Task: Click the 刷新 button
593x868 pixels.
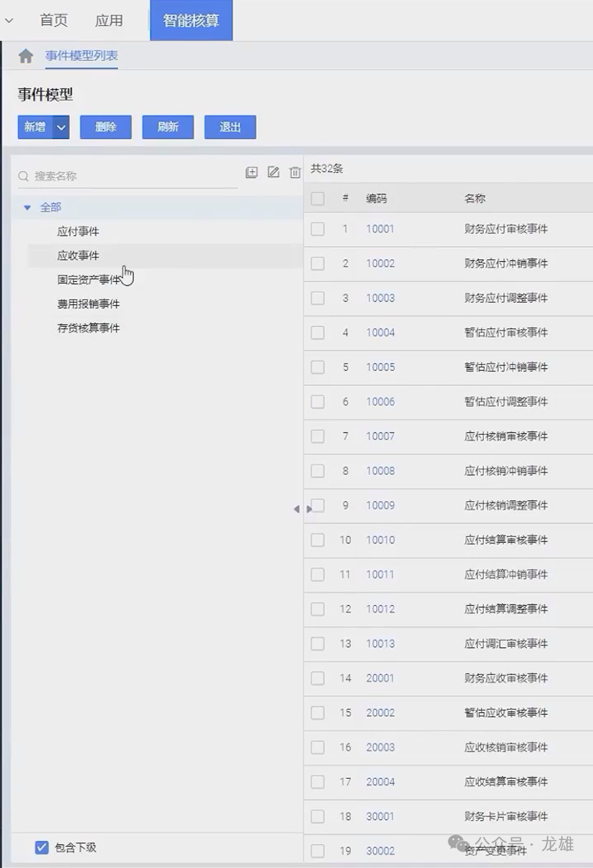Action: pyautogui.click(x=168, y=127)
